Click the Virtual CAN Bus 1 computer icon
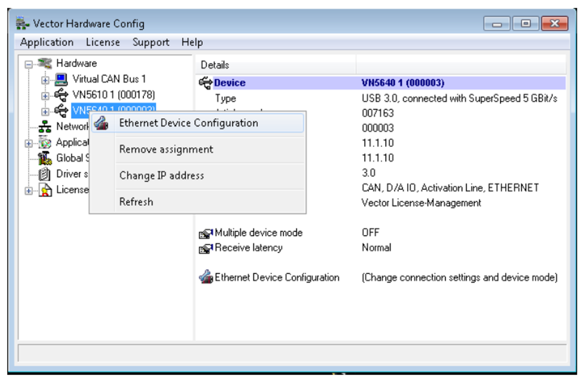 pyautogui.click(x=61, y=79)
